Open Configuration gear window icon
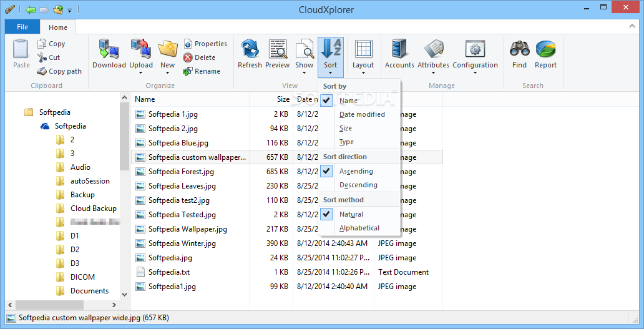This screenshot has height=329, width=644. [x=475, y=49]
